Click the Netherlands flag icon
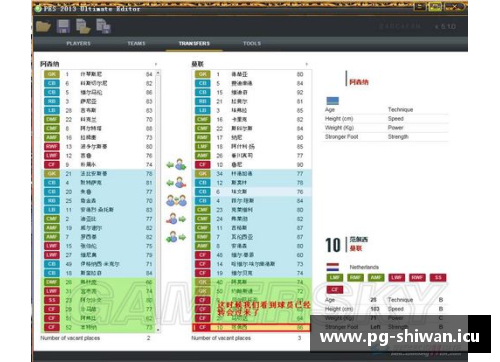Screen dimensions: 500x362 pyautogui.click(x=332, y=267)
